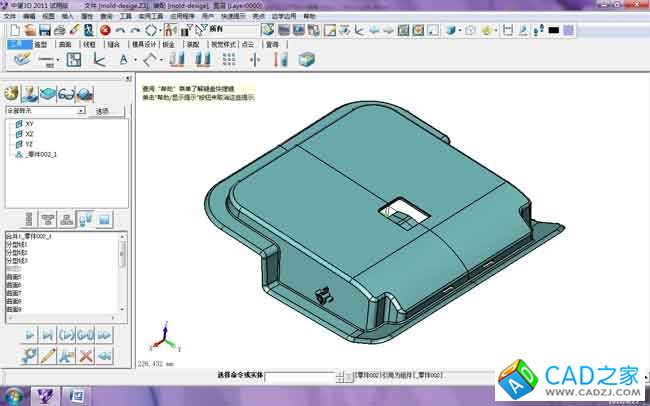
Task: Select the YZ plane in the tree
Action: coord(29,144)
